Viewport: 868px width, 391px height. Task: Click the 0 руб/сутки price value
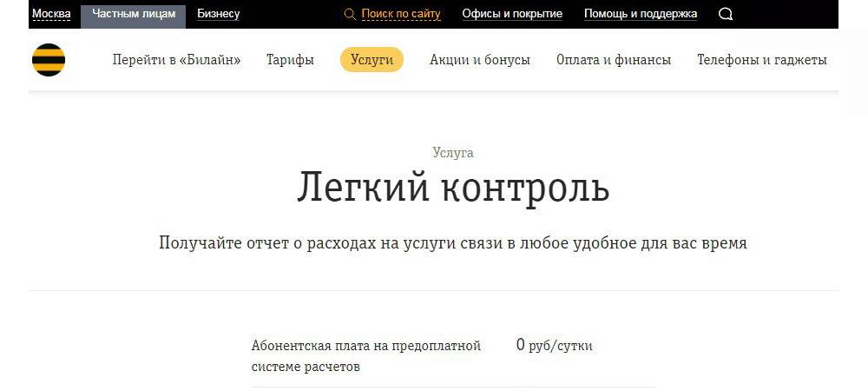click(x=554, y=346)
